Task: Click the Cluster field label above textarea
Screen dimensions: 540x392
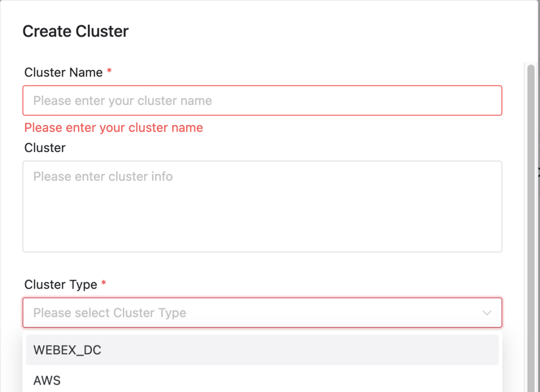Action: pos(45,148)
